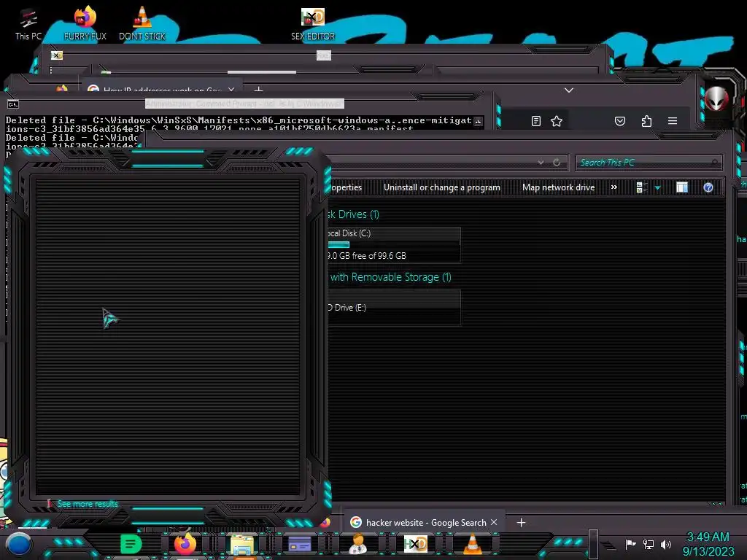
Task: Open Explorer help question mark icon
Action: pyautogui.click(x=708, y=187)
